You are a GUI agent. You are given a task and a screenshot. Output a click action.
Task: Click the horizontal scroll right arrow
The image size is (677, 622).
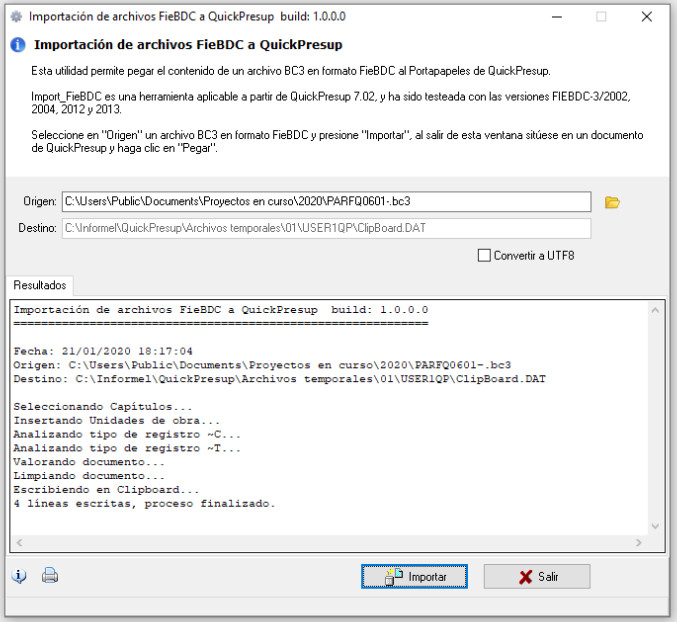coord(639,542)
